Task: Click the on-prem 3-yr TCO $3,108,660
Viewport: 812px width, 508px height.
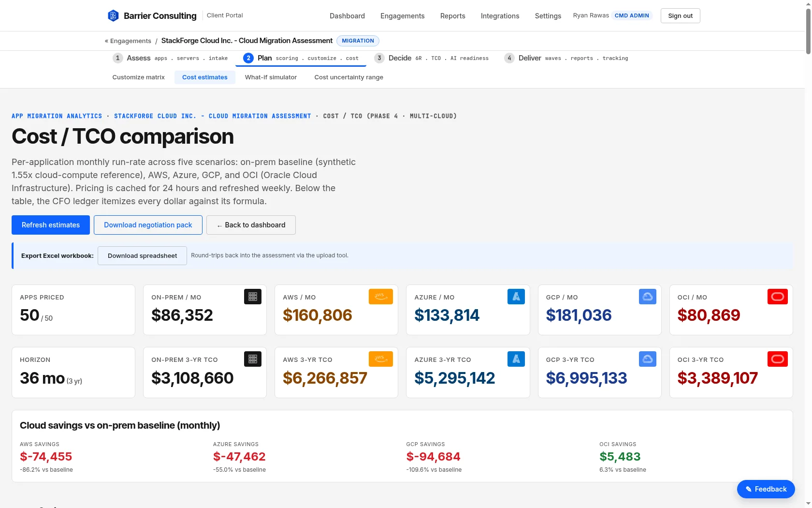Action: [x=192, y=378]
